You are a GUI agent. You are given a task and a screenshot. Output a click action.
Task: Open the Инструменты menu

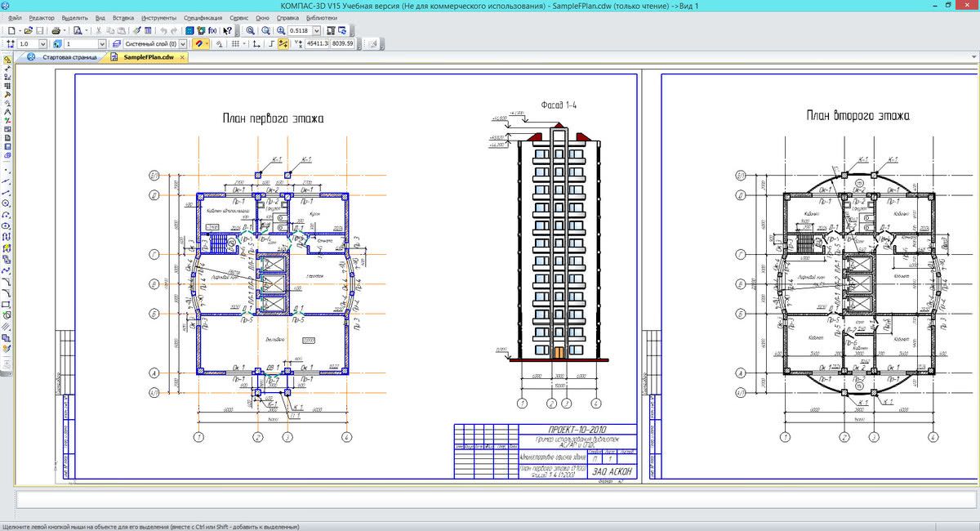(158, 17)
